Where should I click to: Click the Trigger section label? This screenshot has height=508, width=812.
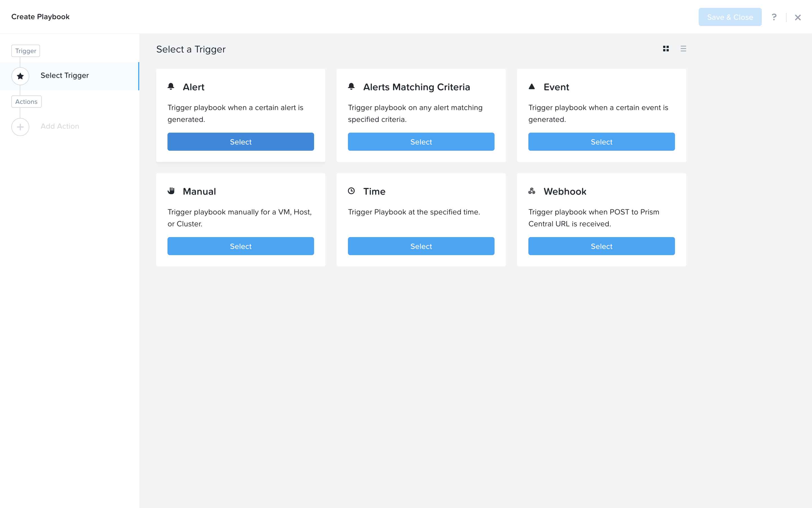click(25, 51)
